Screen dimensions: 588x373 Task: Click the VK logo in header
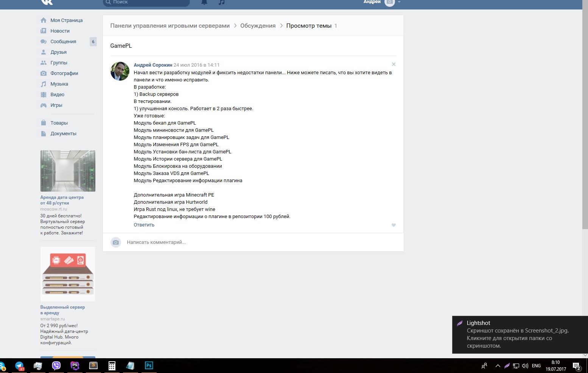click(47, 2)
